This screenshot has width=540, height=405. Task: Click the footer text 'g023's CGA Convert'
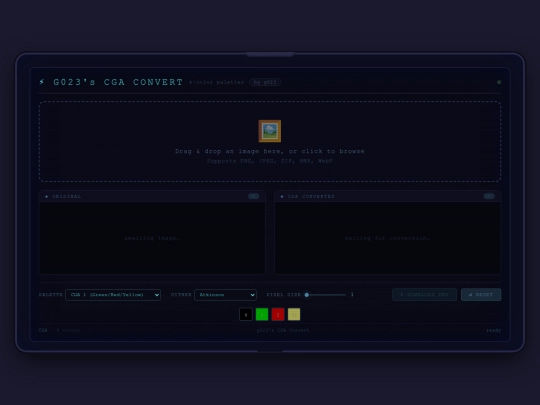click(x=283, y=330)
